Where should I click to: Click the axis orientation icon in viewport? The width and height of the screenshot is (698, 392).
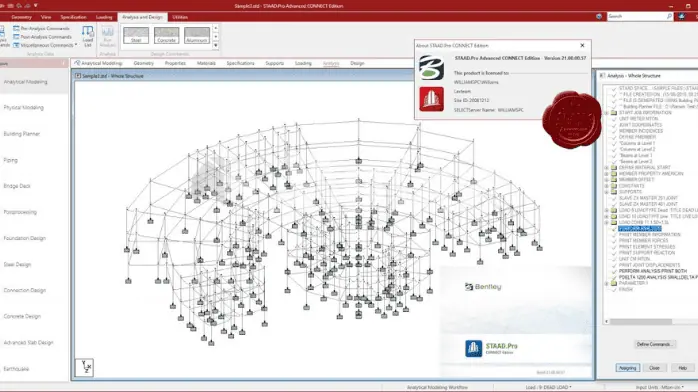point(84,367)
